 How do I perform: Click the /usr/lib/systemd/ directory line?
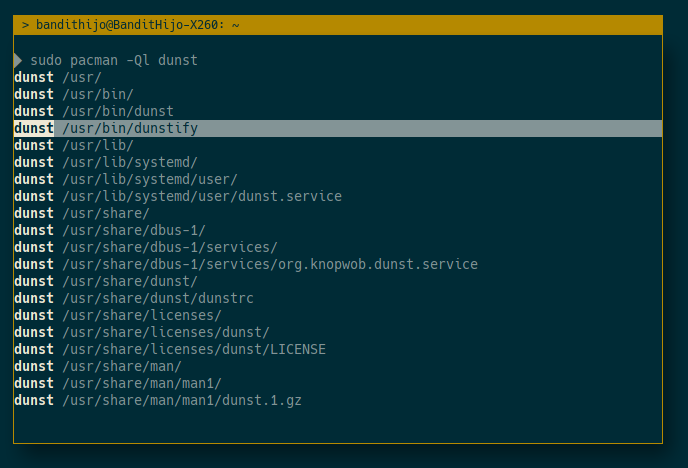[129, 162]
